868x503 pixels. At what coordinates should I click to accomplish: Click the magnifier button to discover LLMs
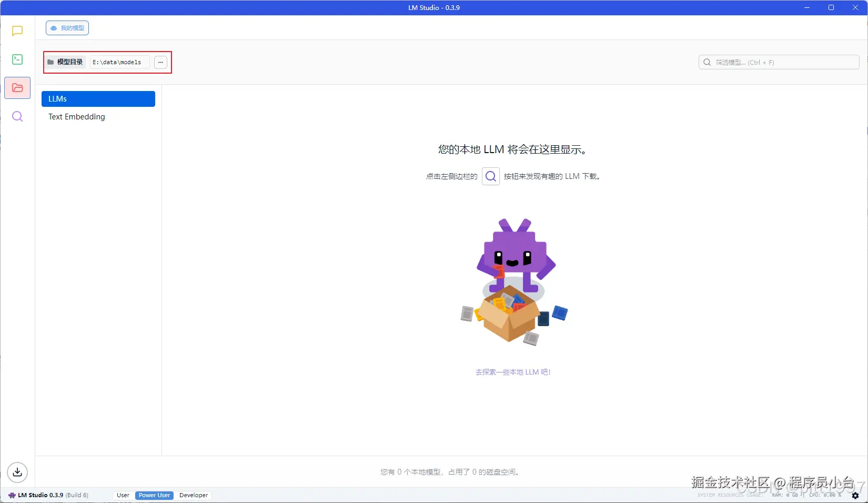click(490, 176)
